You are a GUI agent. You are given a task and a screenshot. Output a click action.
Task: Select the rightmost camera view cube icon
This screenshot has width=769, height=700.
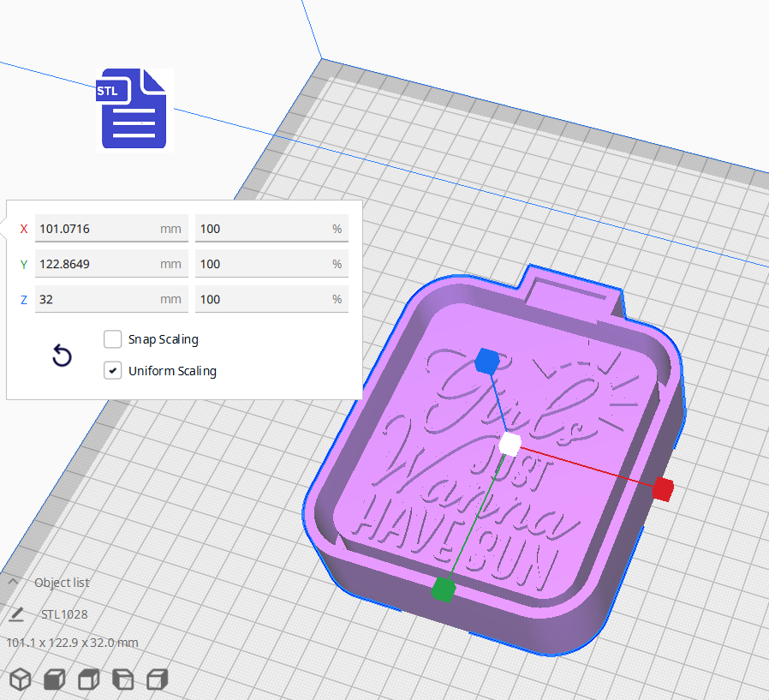pos(156,679)
